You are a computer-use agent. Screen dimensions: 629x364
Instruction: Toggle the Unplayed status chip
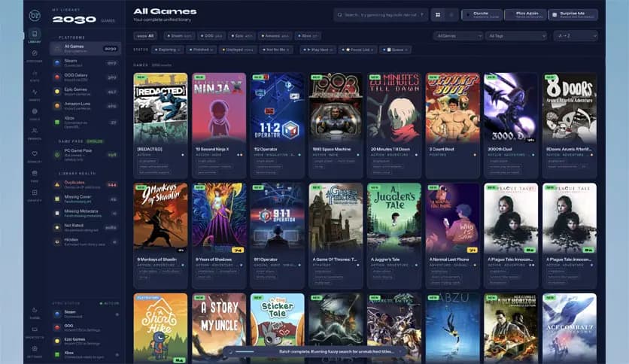pos(238,50)
